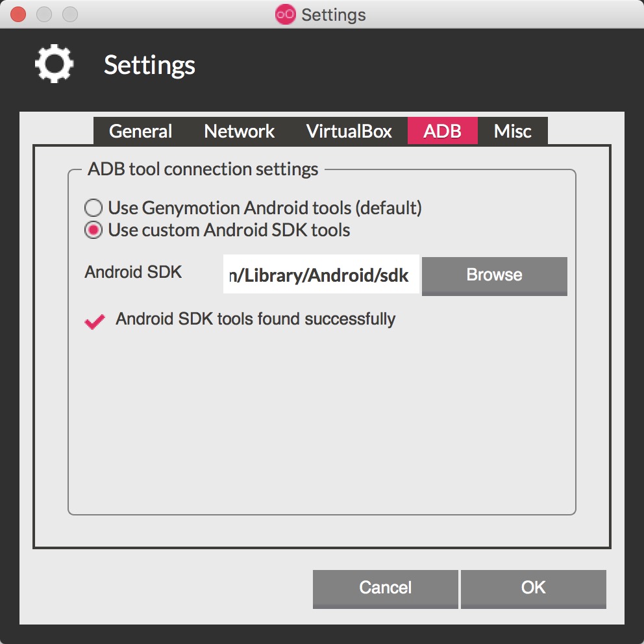Click the Genymotion logo in title bar
Screen dimensions: 644x644
coord(286,14)
